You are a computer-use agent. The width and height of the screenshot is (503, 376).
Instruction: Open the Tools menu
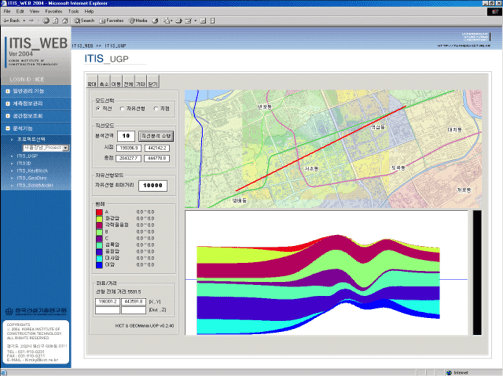(x=73, y=11)
